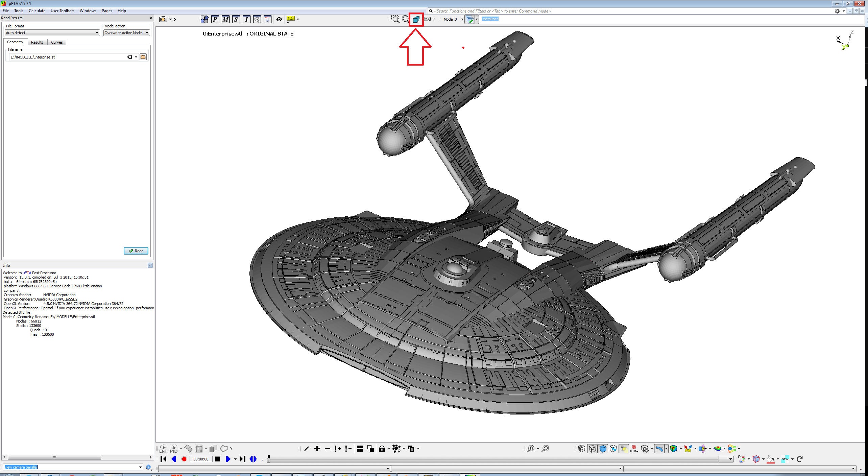Jump to last state in animation controls
The width and height of the screenshot is (868, 476).
(242, 459)
